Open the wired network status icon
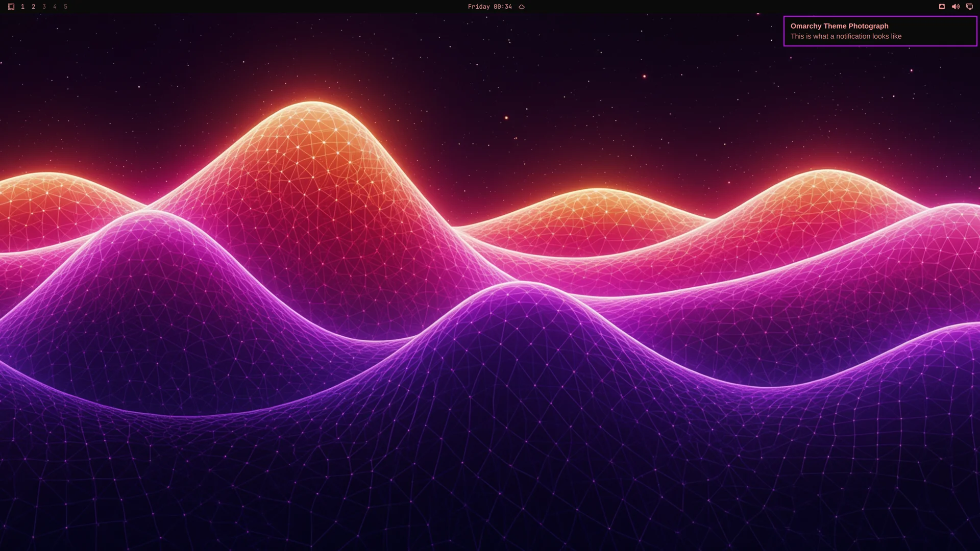The height and width of the screenshot is (551, 980). (942, 7)
